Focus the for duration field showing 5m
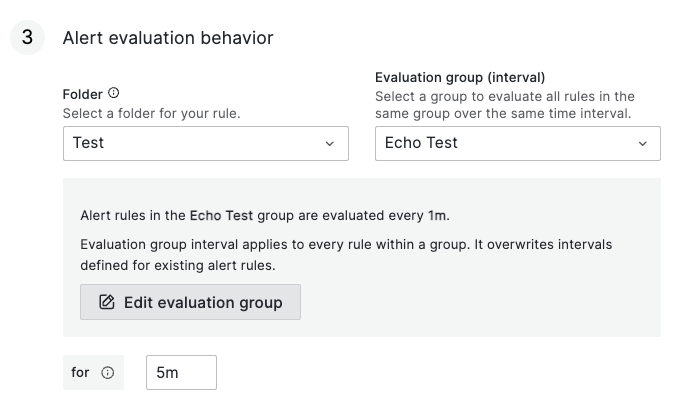 [181, 373]
